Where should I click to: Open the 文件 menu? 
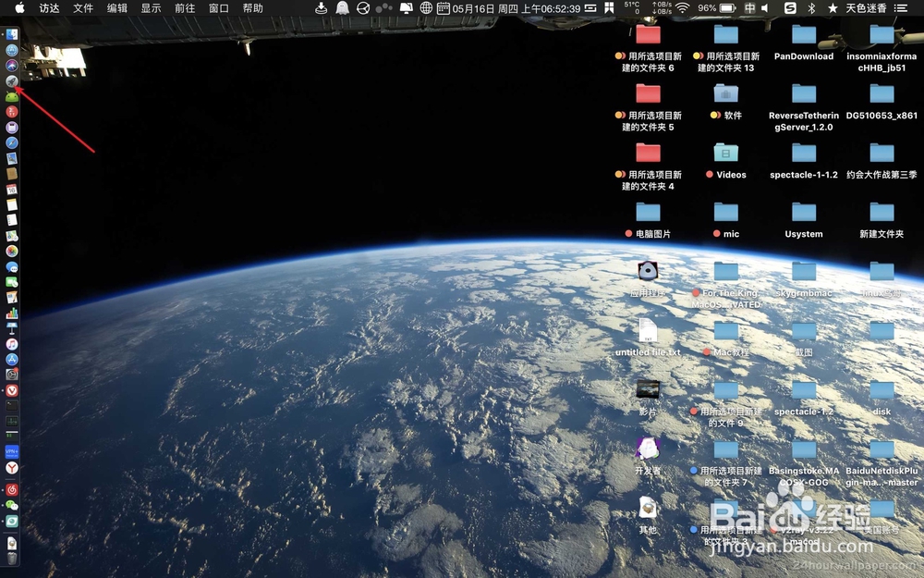click(83, 9)
